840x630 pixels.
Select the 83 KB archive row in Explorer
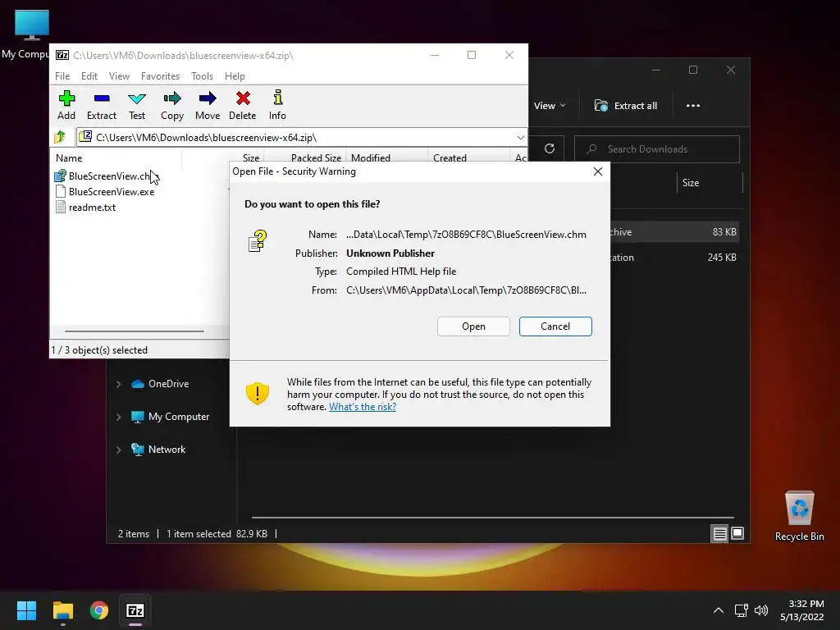click(675, 232)
